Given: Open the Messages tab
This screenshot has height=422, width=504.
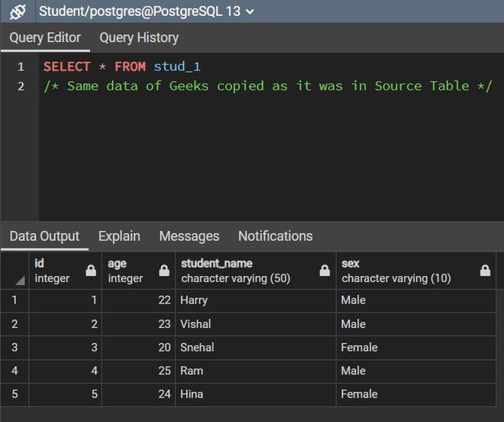Looking at the screenshot, I should point(189,236).
